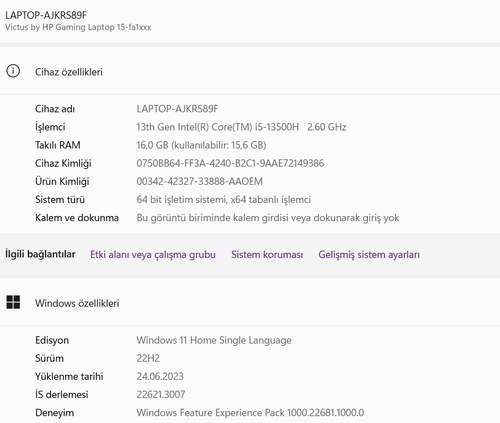Click the Takılı RAM label
Image resolution: width=500 pixels, height=423 pixels.
58,145
